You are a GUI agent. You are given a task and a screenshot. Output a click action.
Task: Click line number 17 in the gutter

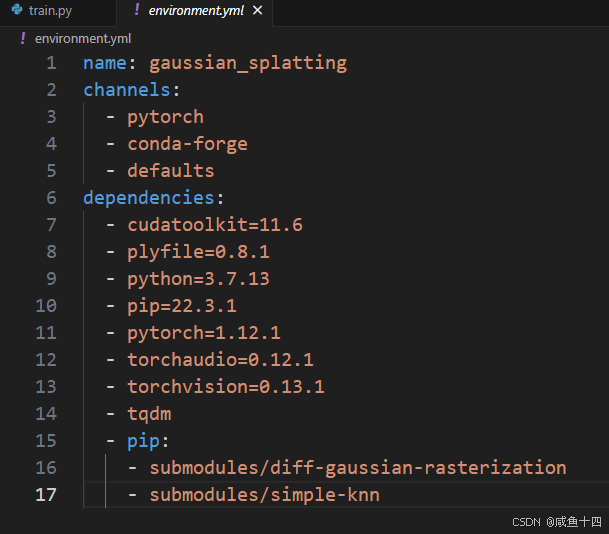coord(46,495)
